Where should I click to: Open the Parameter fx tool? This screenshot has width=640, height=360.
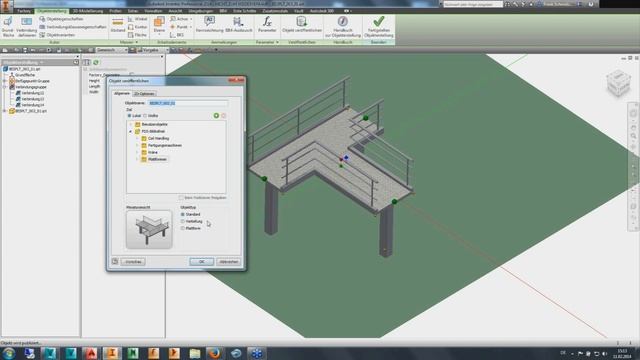(267, 24)
